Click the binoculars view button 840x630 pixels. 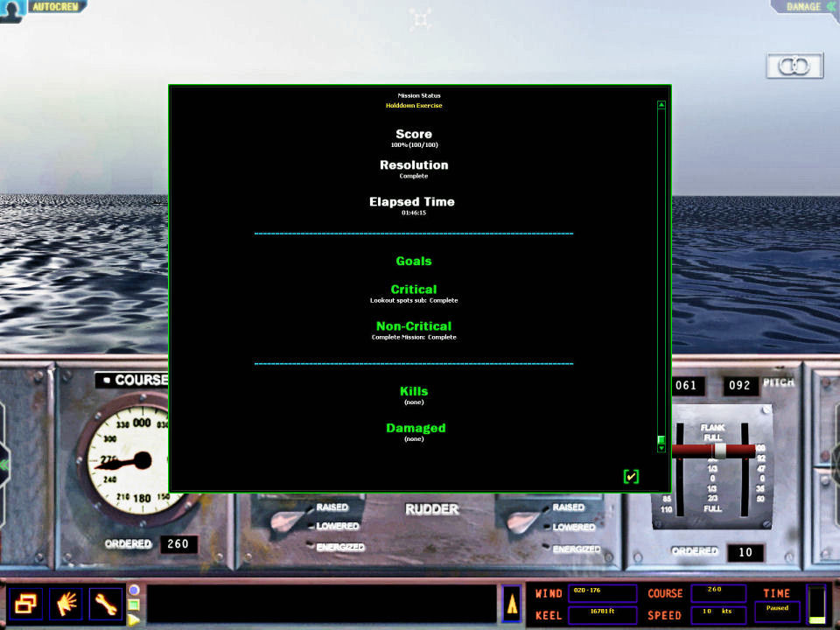(x=794, y=66)
